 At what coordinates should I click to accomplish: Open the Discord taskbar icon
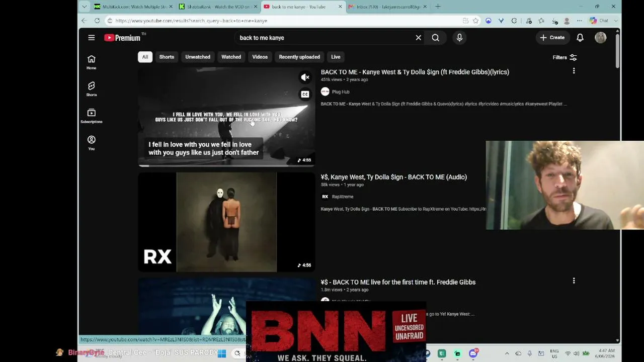[x=473, y=353]
